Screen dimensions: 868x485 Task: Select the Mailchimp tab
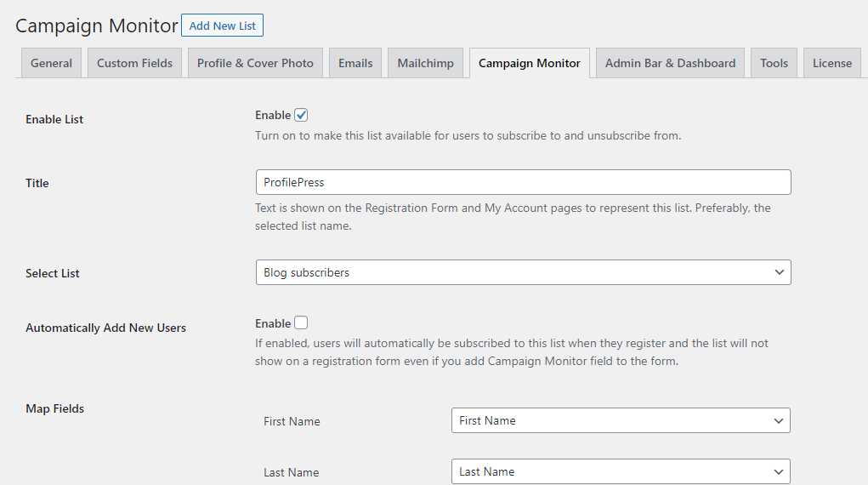425,63
